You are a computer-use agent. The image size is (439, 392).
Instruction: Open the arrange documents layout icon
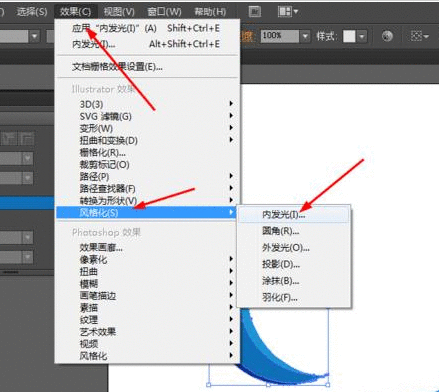(288, 12)
